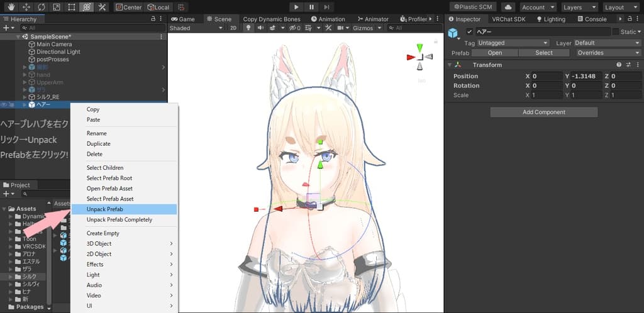
Task: Click the prefab Open button
Action: (x=495, y=53)
